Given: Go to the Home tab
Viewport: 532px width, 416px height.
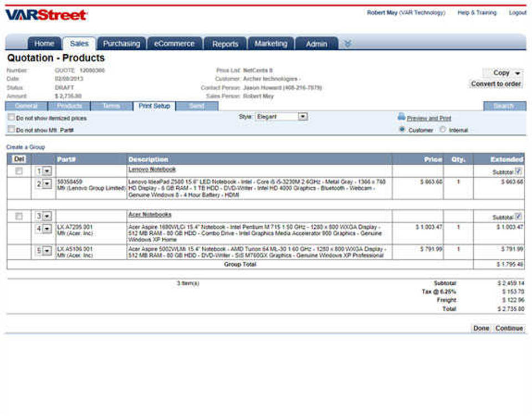Looking at the screenshot, I should (44, 44).
